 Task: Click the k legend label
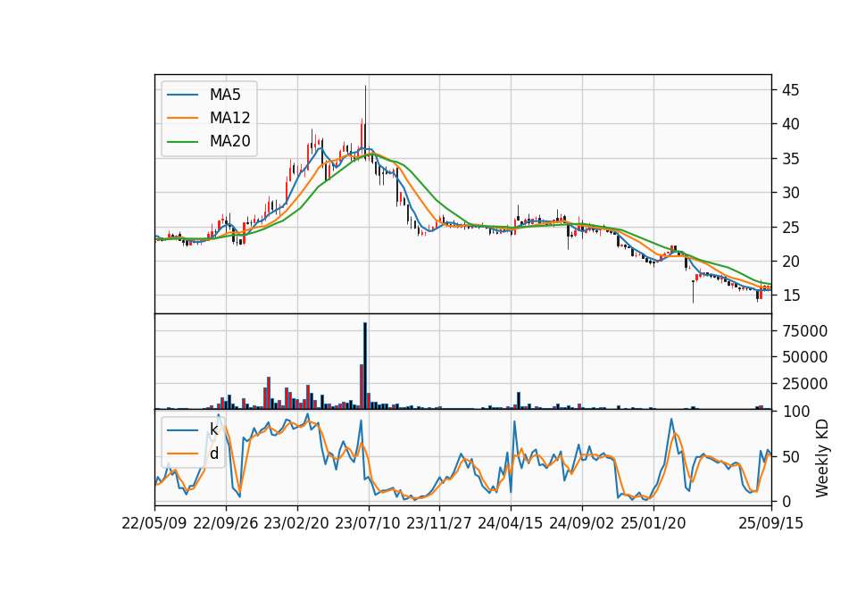point(213,429)
